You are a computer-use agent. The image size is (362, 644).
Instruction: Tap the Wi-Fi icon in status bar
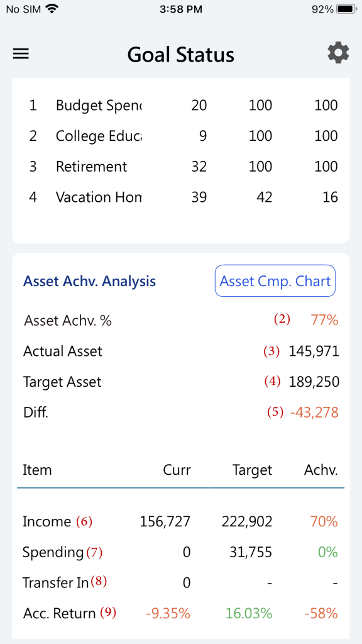(x=51, y=9)
